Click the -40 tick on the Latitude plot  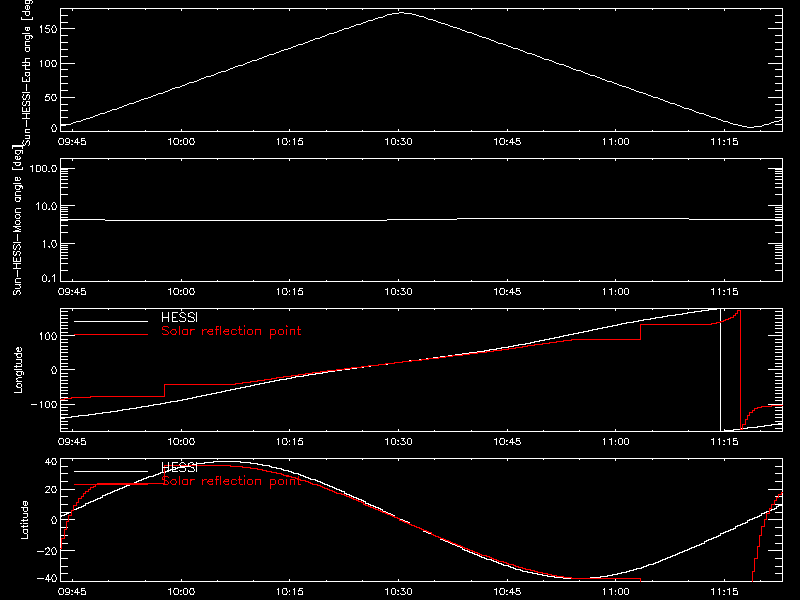pyautogui.click(x=47, y=578)
